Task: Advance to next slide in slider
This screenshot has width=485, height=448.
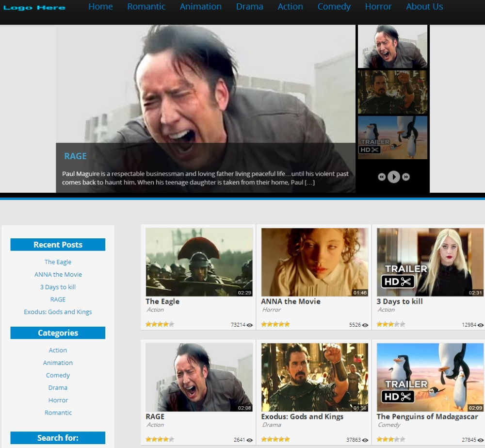Action: pos(406,177)
